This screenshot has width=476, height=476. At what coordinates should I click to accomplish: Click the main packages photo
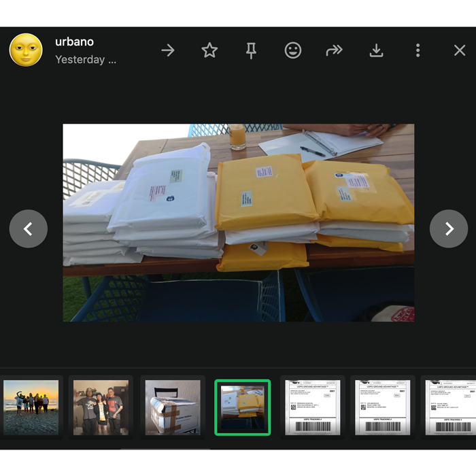pos(239,222)
